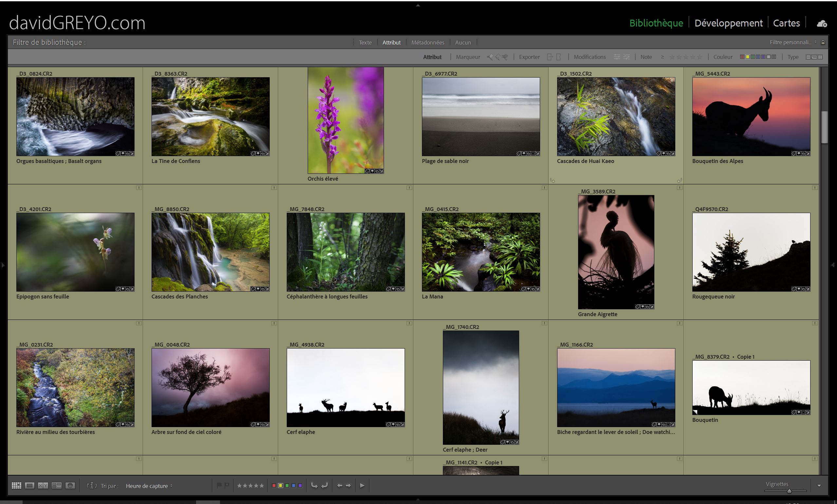Filter by unflagged photos in Marqueur
Image resolution: width=837 pixels, height=504 pixels.
click(498, 57)
